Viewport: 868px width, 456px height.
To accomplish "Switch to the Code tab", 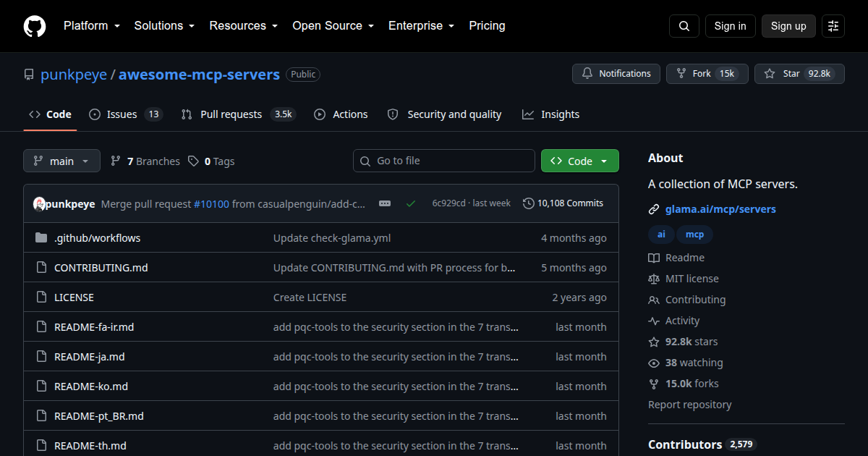I will pos(50,114).
